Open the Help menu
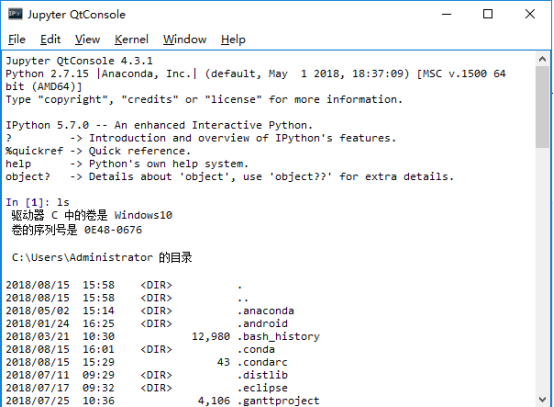 pos(233,39)
